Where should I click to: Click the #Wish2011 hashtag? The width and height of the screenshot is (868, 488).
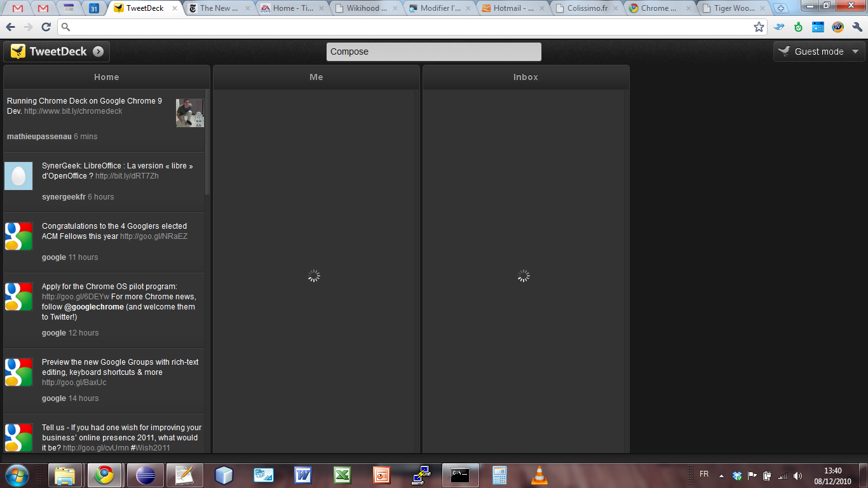pyautogui.click(x=151, y=448)
